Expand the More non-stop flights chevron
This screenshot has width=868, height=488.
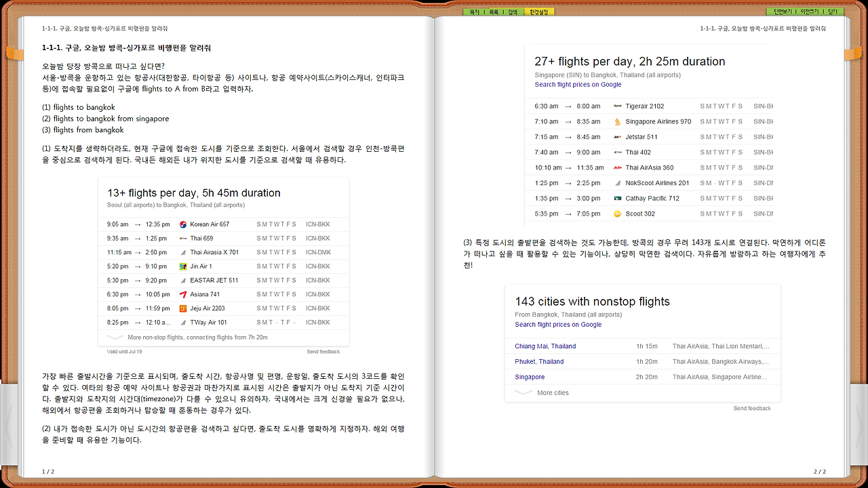(115, 337)
